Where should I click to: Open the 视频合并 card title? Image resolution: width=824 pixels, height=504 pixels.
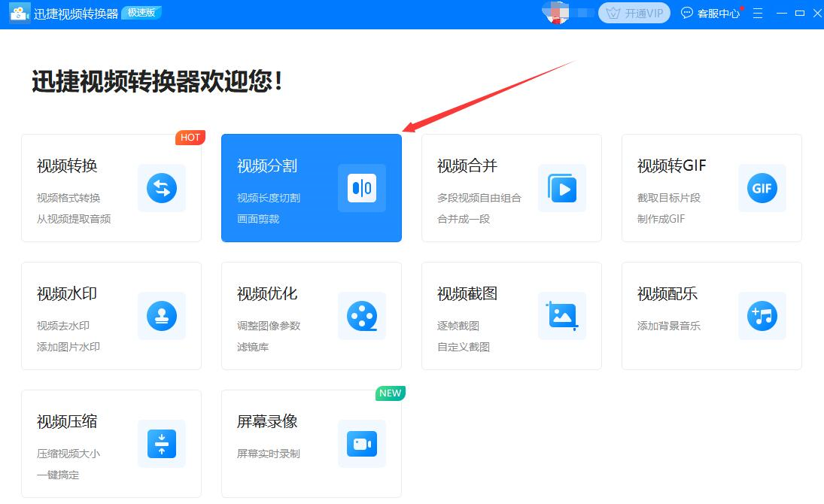[x=467, y=165]
